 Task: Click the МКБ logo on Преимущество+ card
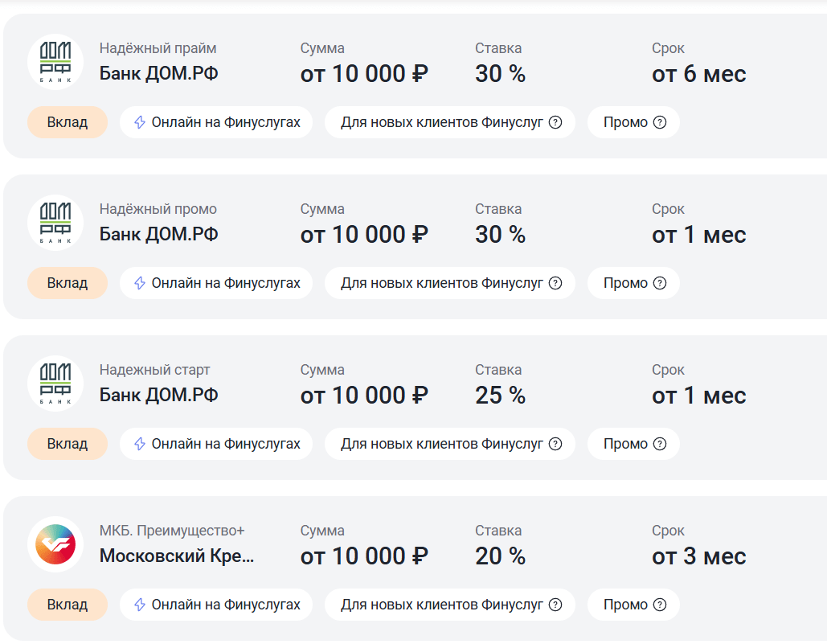55,544
